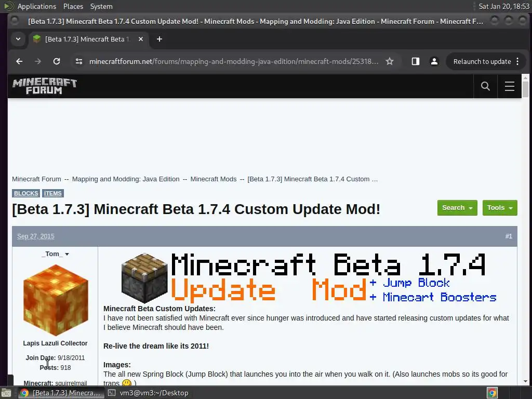
Task: Reload the current page
Action: (57, 61)
